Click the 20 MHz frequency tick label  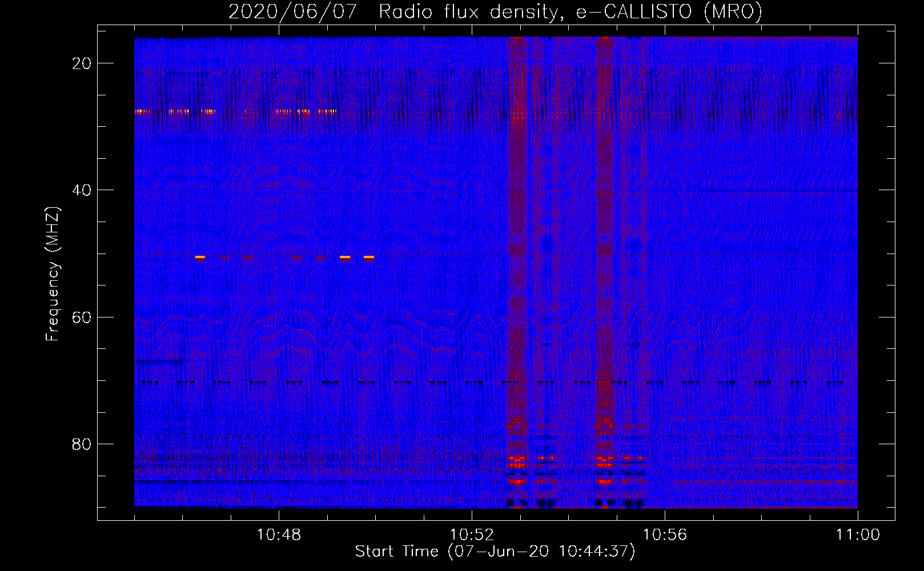[x=82, y=63]
